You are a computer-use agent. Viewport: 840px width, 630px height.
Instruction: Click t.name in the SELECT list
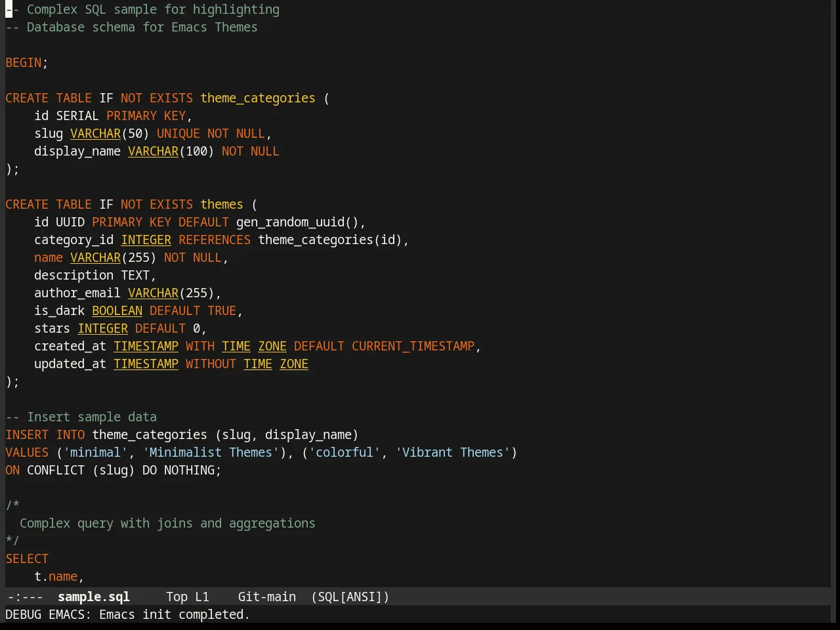tap(56, 576)
